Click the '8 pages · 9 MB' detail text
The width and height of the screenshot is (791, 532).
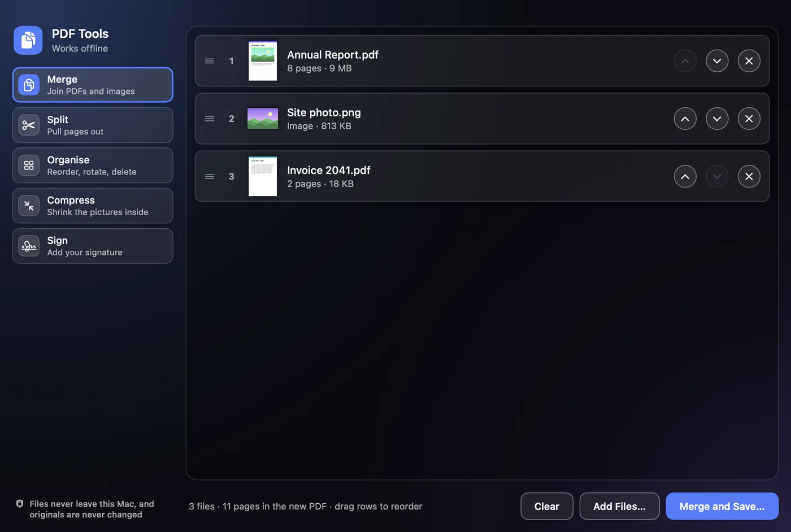click(x=319, y=68)
